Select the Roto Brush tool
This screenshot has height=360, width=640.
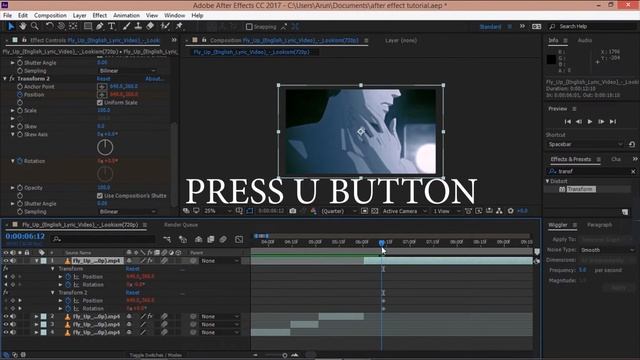pos(165,27)
